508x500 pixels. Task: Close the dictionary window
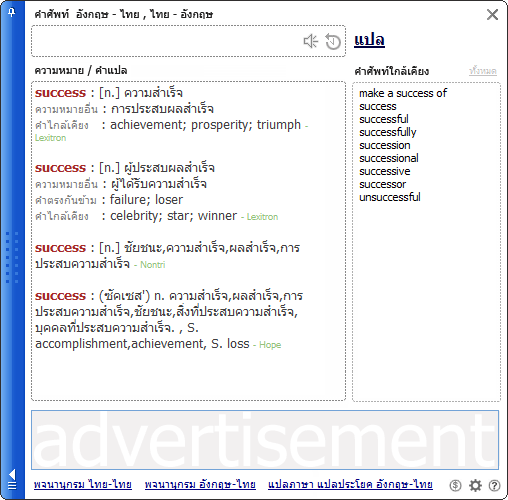(x=492, y=15)
